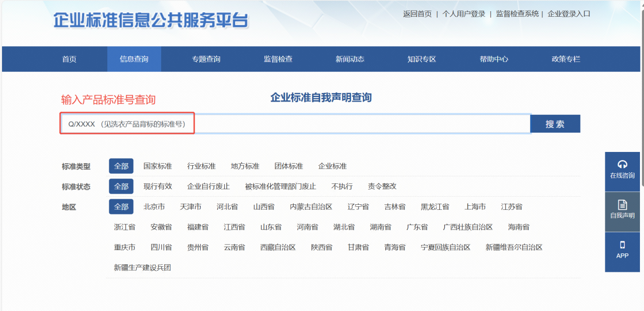Click the 返回首页 link
Screen dimensions: 644x311
pyautogui.click(x=417, y=14)
